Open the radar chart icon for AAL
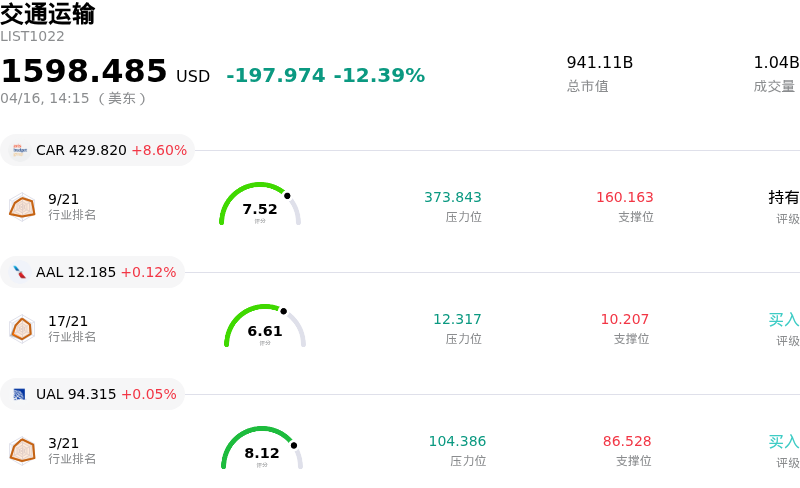Screen dimensions: 800x488 (22, 328)
